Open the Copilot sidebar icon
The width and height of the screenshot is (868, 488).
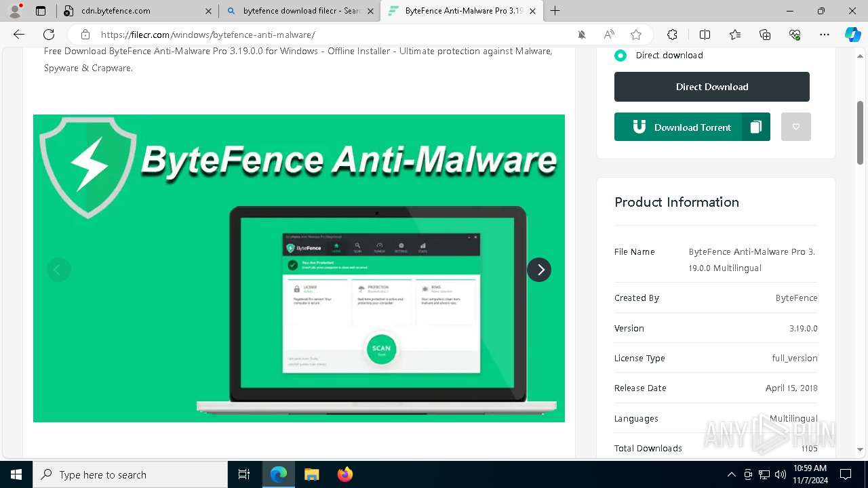point(852,35)
